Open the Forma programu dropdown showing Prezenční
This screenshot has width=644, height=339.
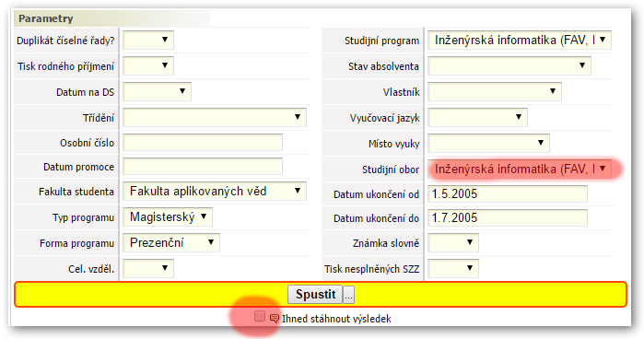(x=171, y=243)
